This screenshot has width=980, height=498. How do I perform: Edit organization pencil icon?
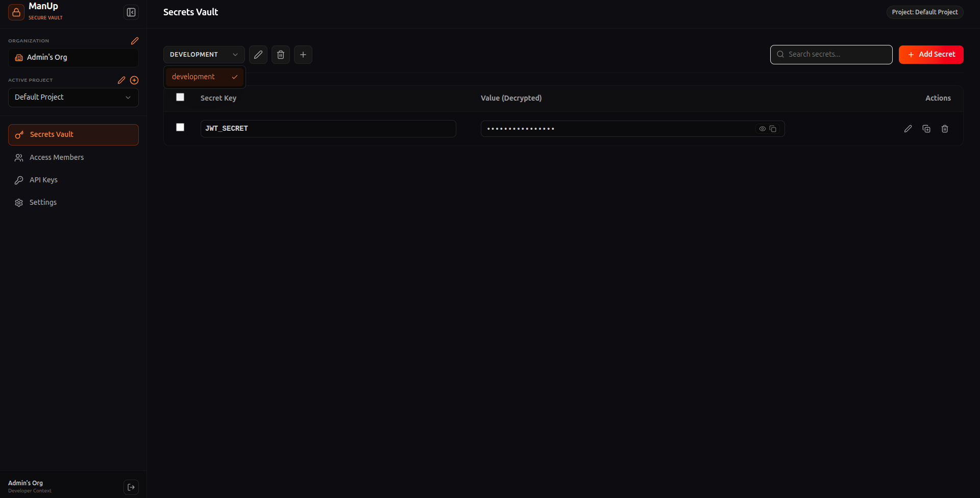(135, 41)
